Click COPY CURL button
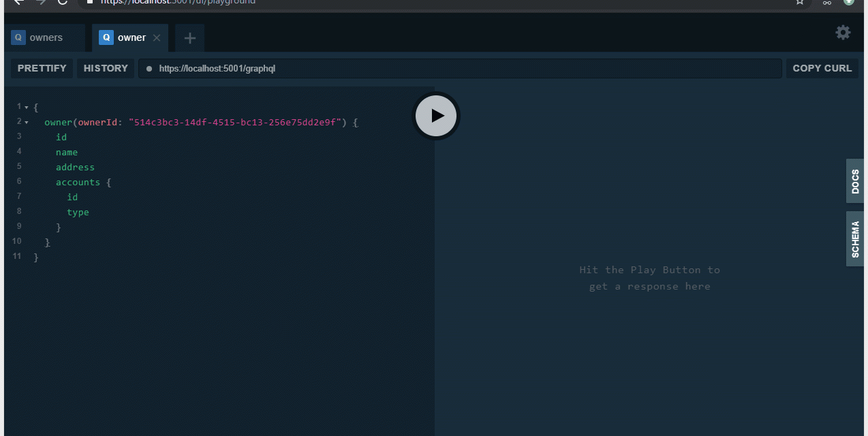 tap(822, 68)
